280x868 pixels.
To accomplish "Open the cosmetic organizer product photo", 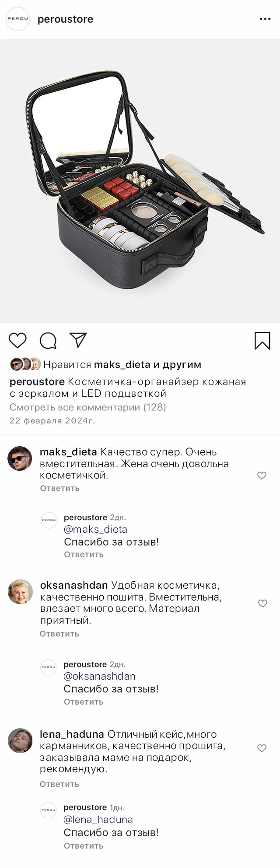I will click(140, 181).
